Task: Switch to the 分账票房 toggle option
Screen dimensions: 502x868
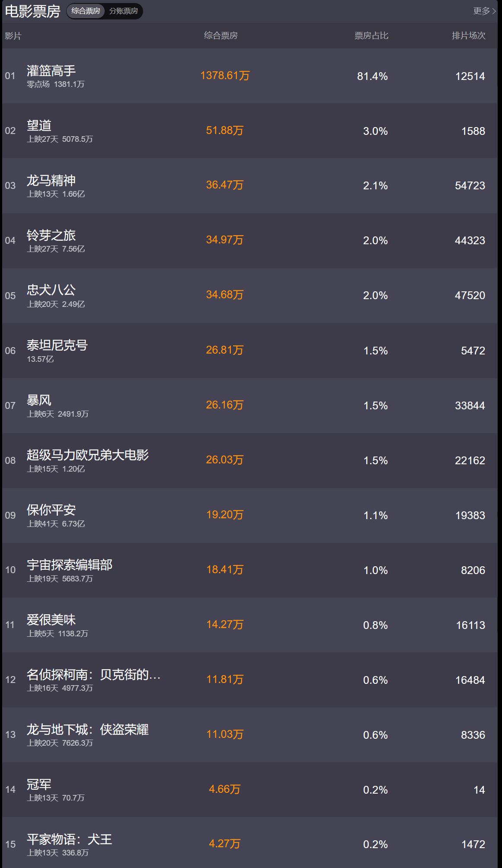Action: point(124,11)
